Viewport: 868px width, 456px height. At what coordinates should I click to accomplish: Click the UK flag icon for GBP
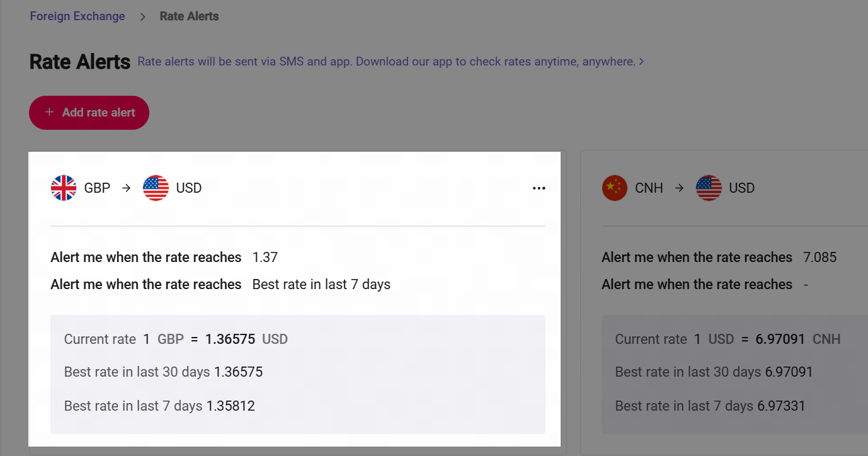pos(64,188)
